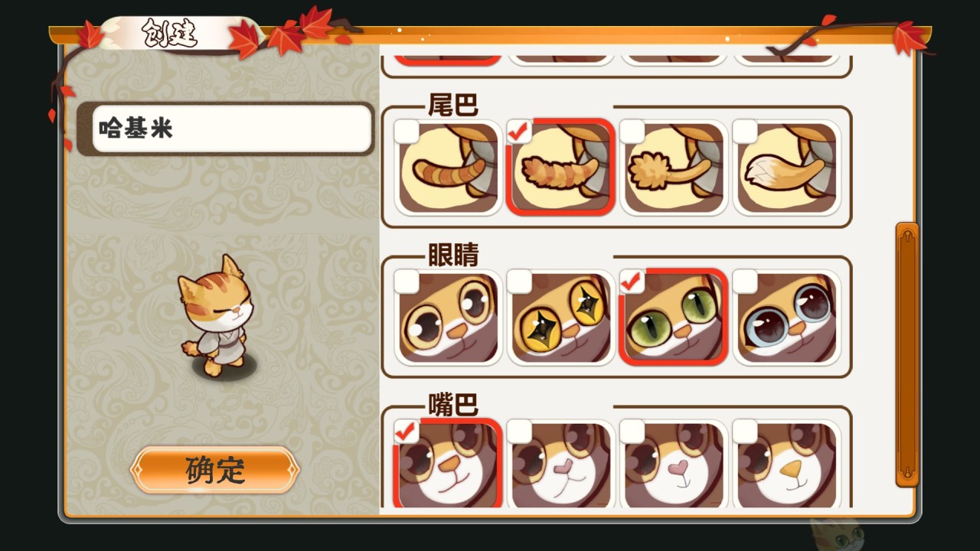This screenshot has height=551, width=980.
Task: Select the white-tipped fox tail
Action: coord(787,168)
